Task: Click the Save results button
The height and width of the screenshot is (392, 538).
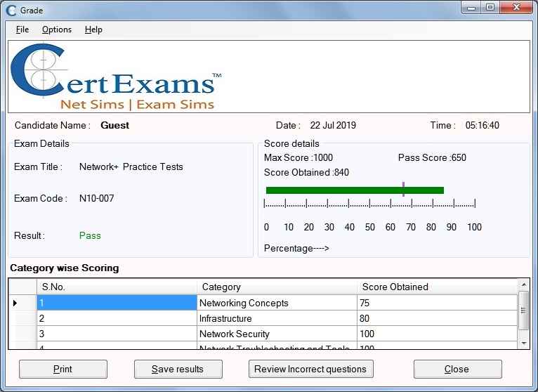Action: 178,369
